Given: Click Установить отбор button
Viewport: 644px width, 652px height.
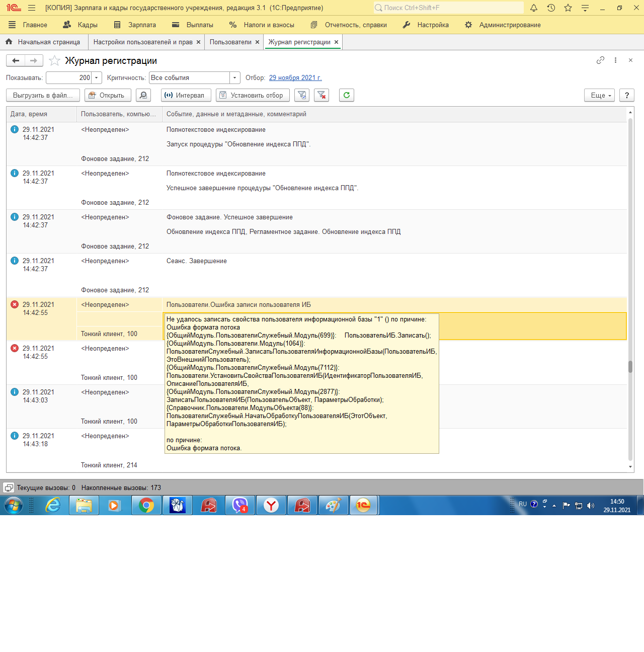Looking at the screenshot, I should click(253, 95).
